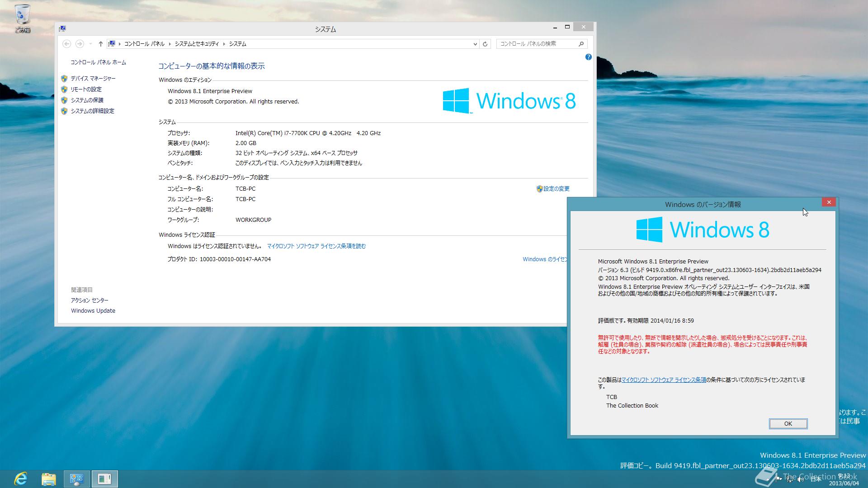The height and width of the screenshot is (488, 868).
Task: Click the partially hidden Windows のライセンス link
Action: pyautogui.click(x=545, y=259)
